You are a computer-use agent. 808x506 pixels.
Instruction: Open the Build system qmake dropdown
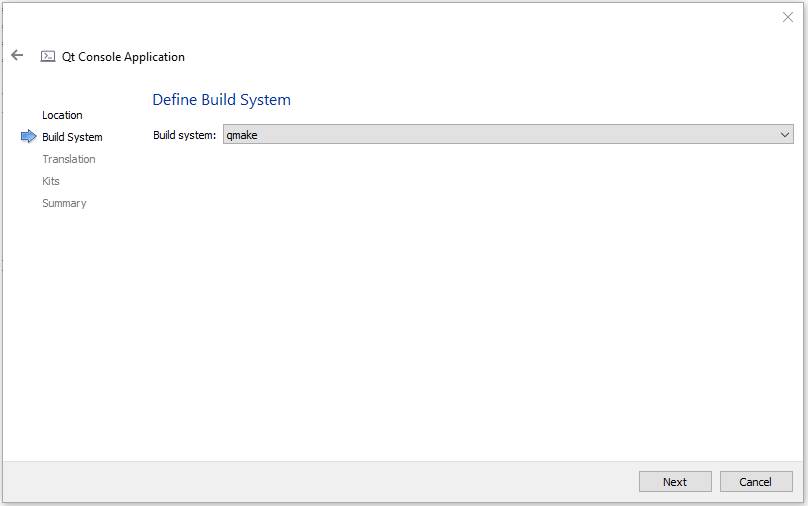[508, 135]
